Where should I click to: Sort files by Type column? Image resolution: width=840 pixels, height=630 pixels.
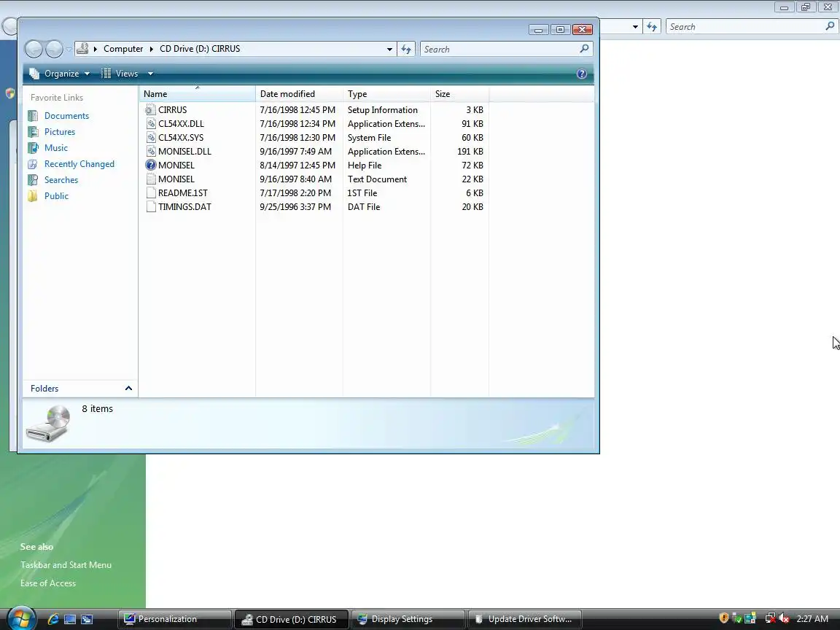click(386, 94)
